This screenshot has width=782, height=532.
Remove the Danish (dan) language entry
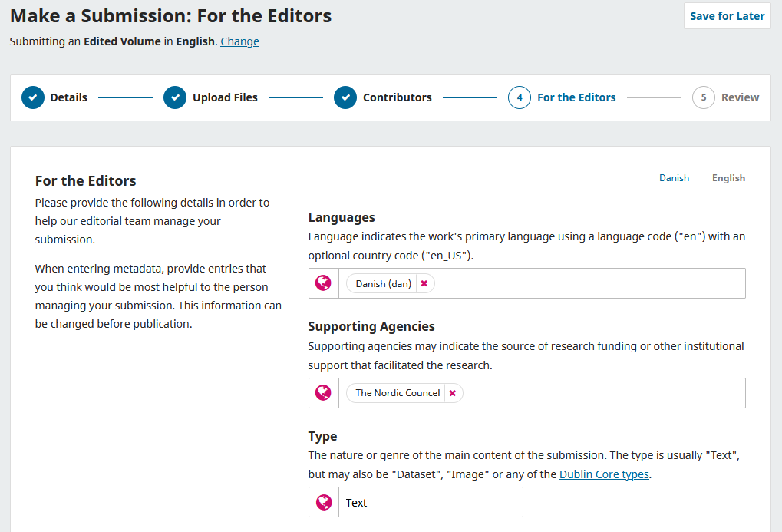pyautogui.click(x=424, y=283)
